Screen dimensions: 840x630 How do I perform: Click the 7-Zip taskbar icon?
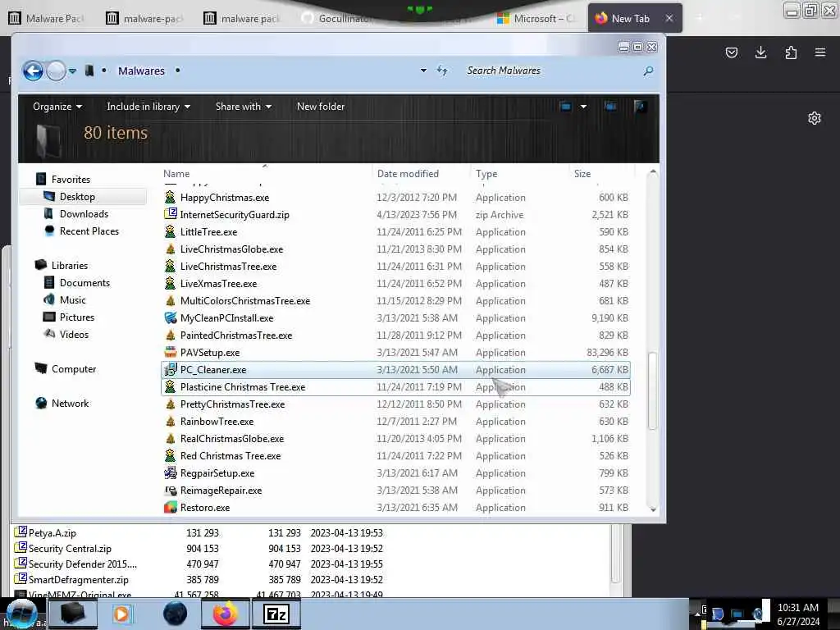tap(276, 614)
